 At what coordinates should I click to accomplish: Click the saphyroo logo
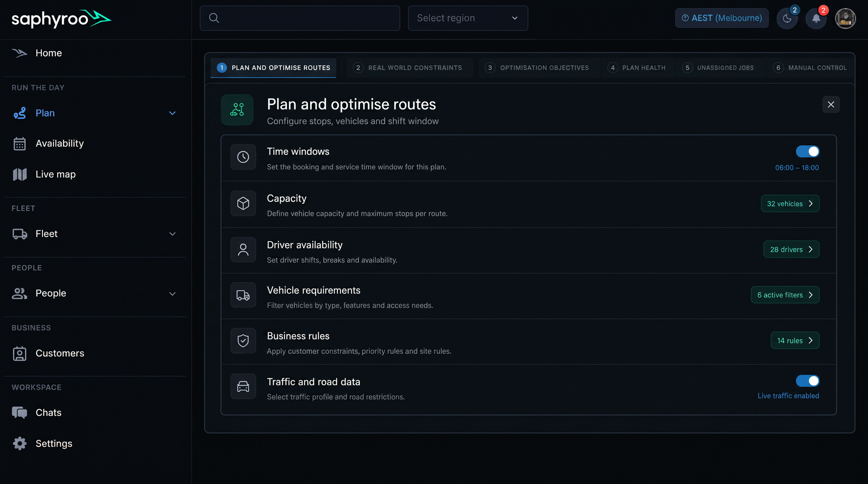click(x=61, y=19)
